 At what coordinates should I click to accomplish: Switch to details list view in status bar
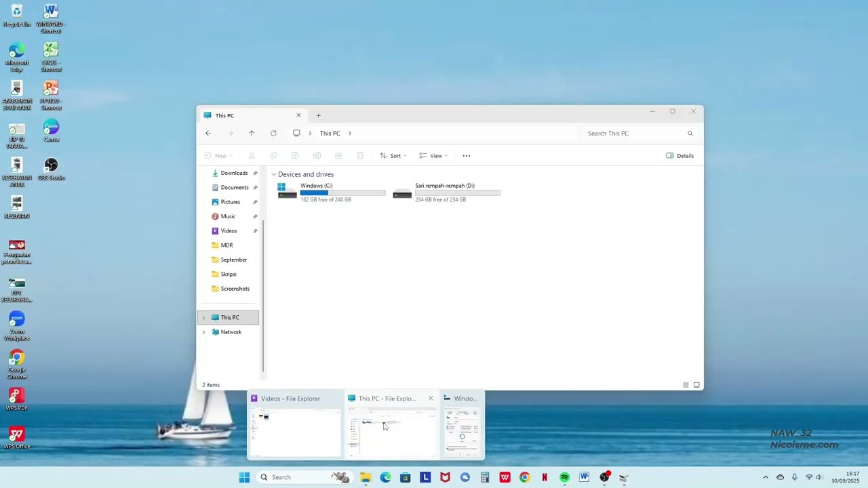686,385
